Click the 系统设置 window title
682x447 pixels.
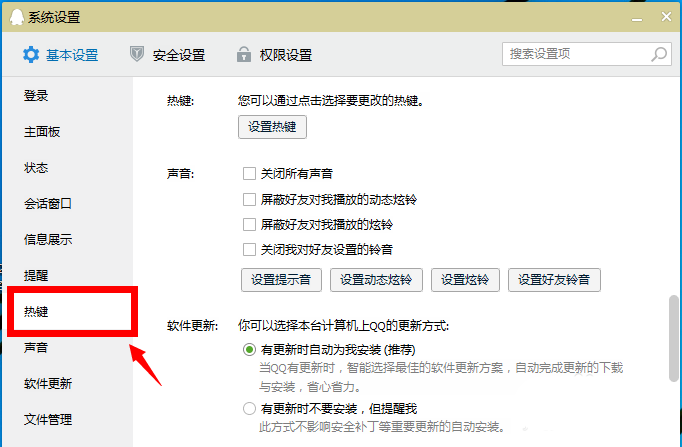coord(54,17)
